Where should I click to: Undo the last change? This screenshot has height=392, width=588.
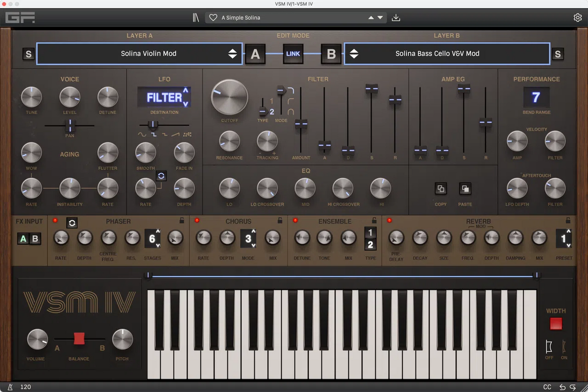coord(563,387)
